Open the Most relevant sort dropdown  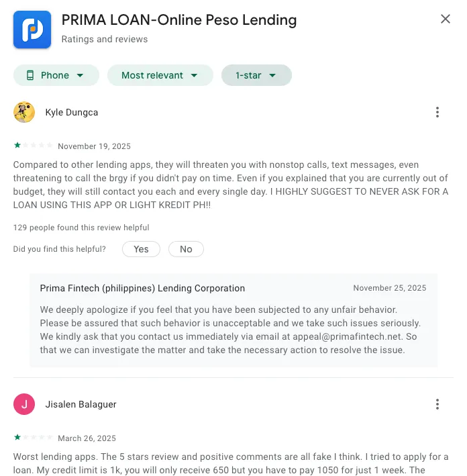(160, 75)
